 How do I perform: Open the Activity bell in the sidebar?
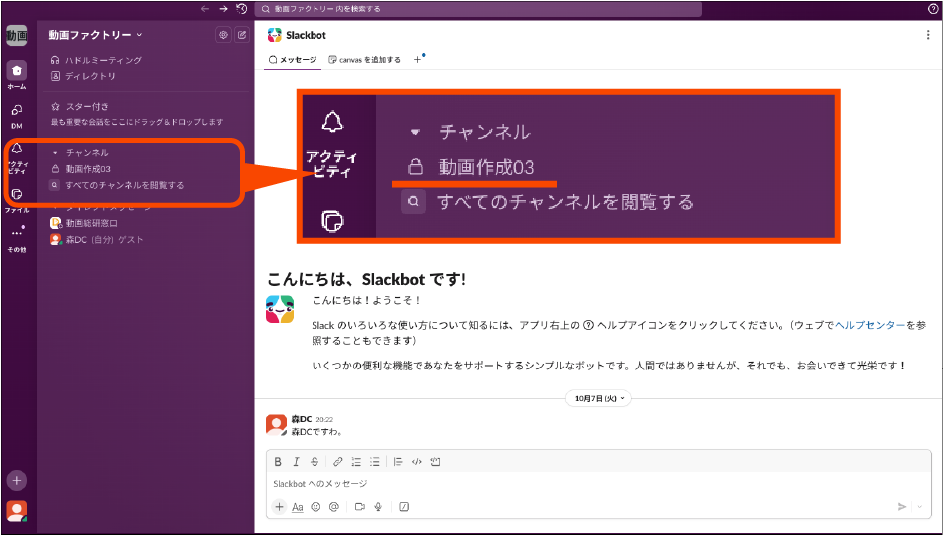16,150
